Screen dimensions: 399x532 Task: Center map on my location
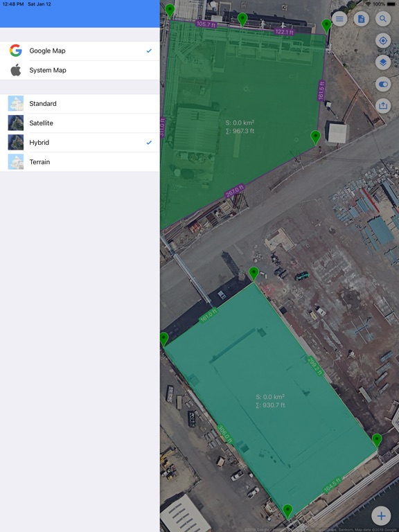(383, 41)
